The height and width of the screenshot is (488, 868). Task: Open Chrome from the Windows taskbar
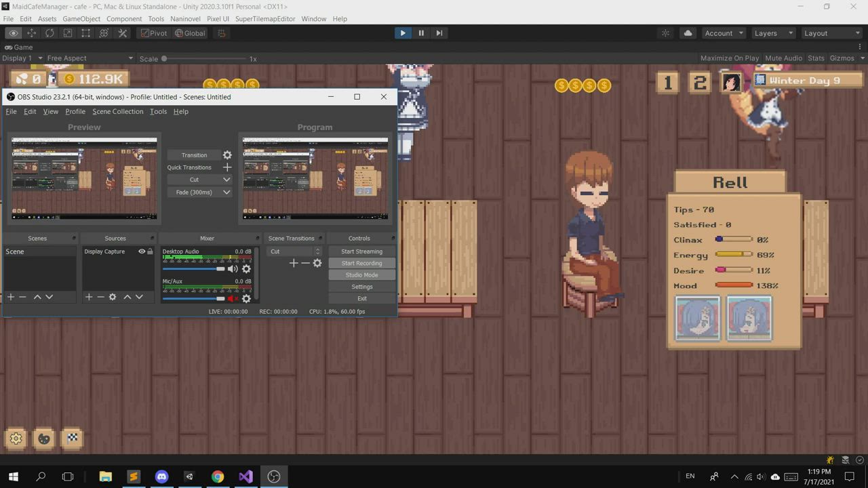click(x=218, y=476)
